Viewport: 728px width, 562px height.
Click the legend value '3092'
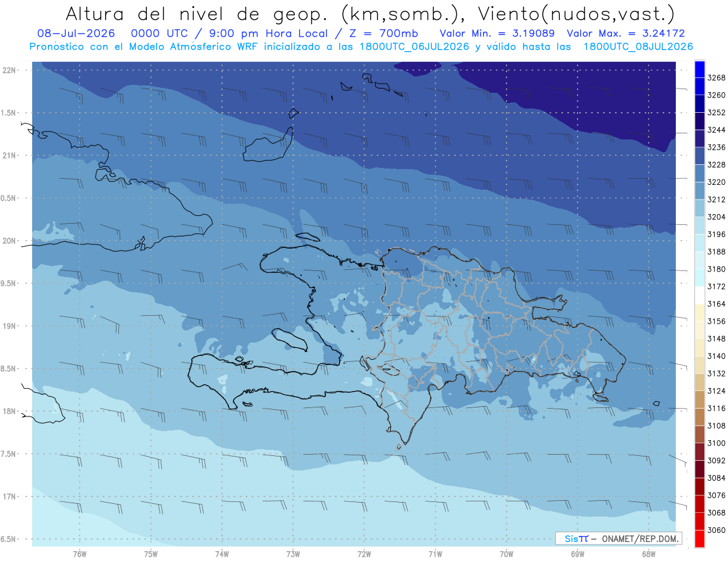(716, 461)
